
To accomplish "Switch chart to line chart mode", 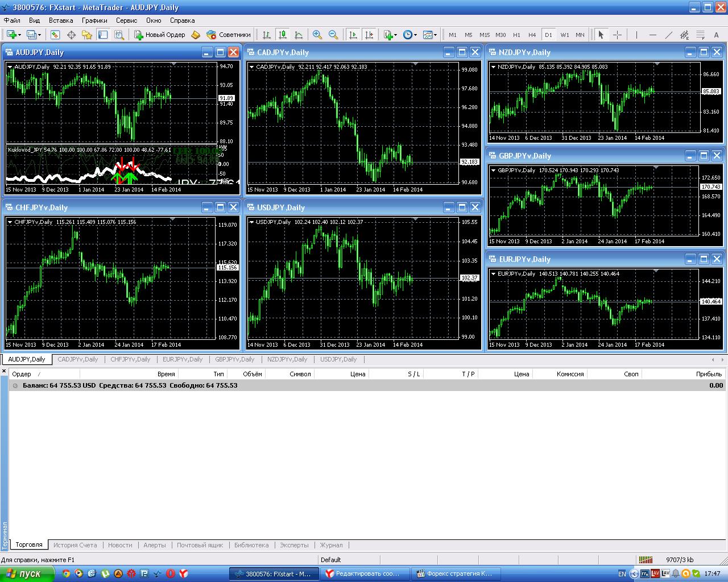I will 299,35.
